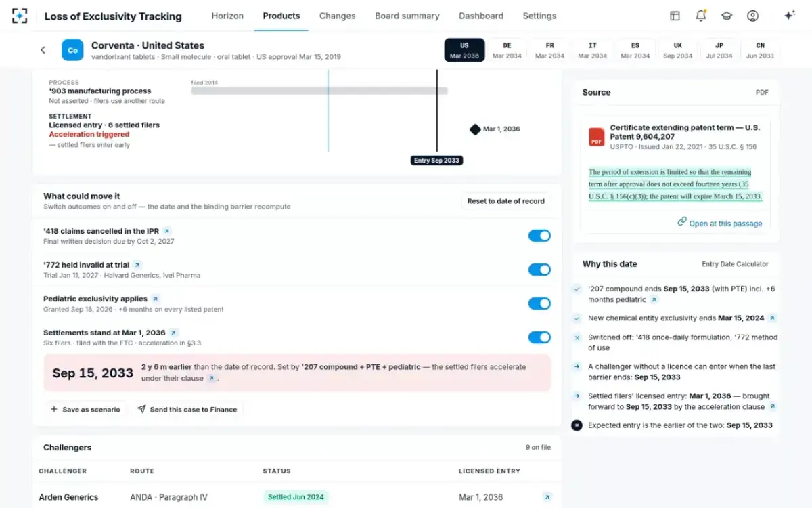Viewport: 812px width, 508px height.
Task: Select the DE Mar 2034 country chip
Action: click(x=507, y=50)
